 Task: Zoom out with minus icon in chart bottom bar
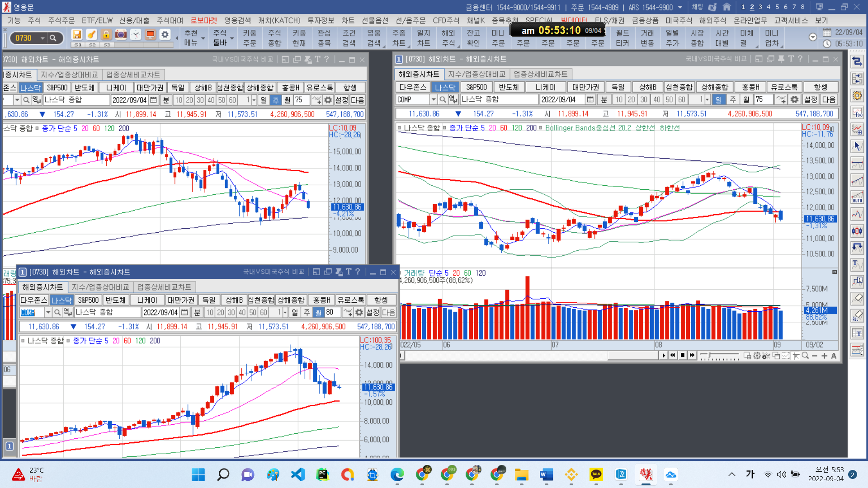[815, 356]
